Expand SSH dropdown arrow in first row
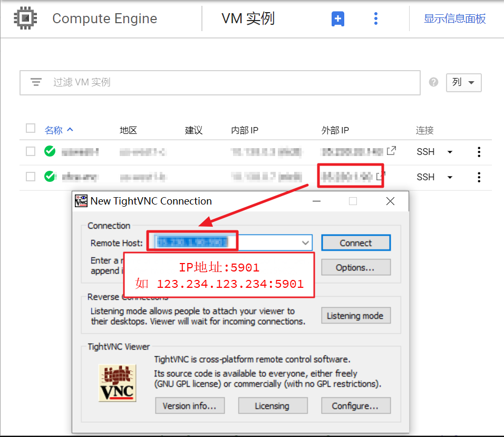The image size is (504, 437). click(450, 152)
